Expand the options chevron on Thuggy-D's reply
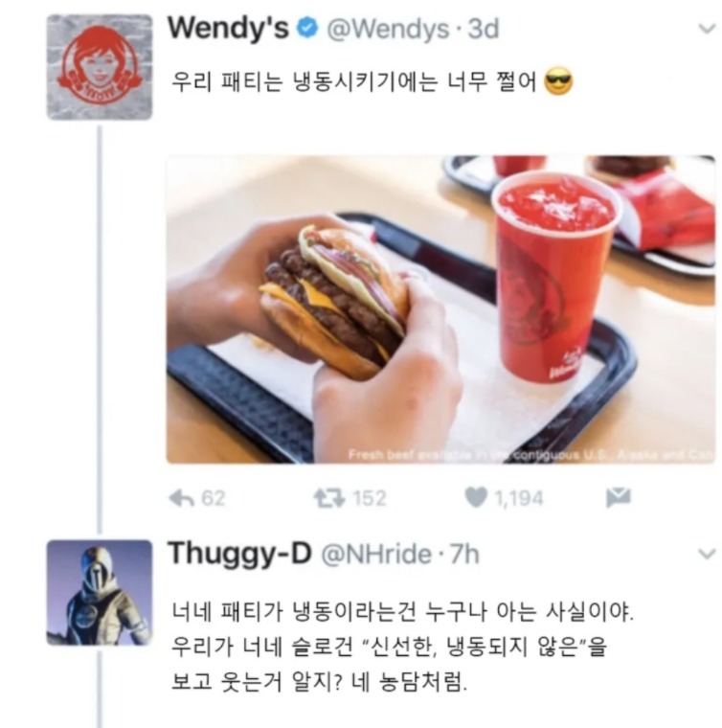The image size is (722, 728). (x=707, y=554)
